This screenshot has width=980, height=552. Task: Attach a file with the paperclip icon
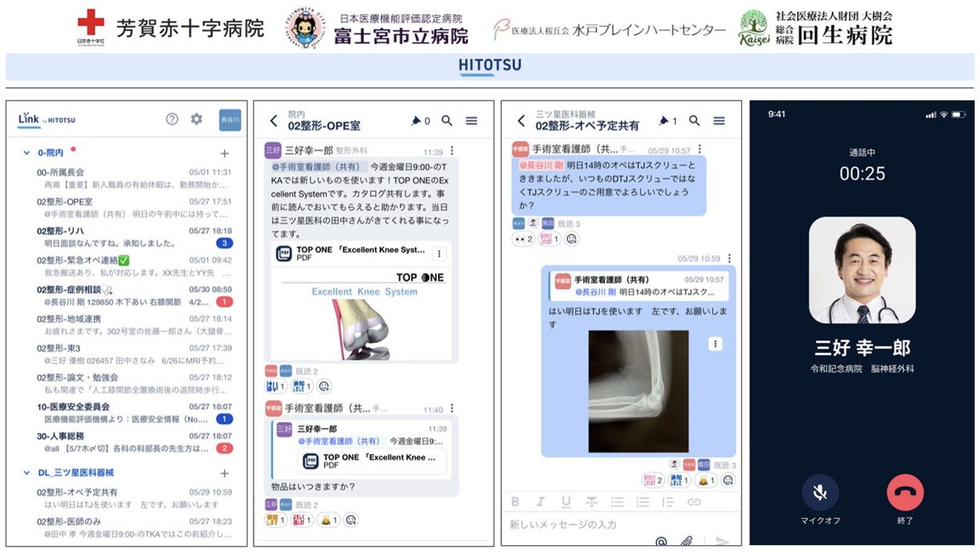click(687, 541)
